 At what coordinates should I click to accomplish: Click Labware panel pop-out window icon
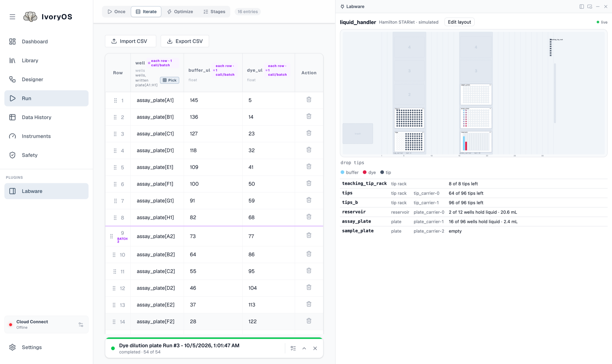[590, 6]
